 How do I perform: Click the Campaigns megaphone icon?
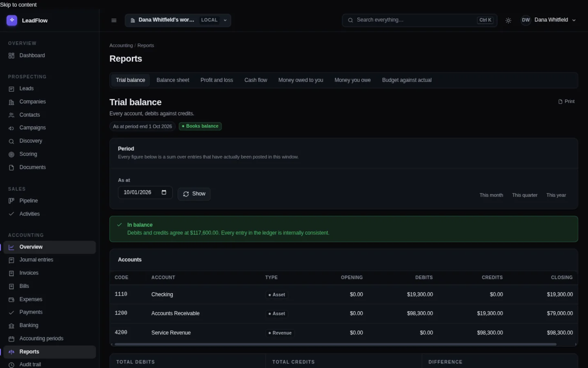[x=11, y=128]
